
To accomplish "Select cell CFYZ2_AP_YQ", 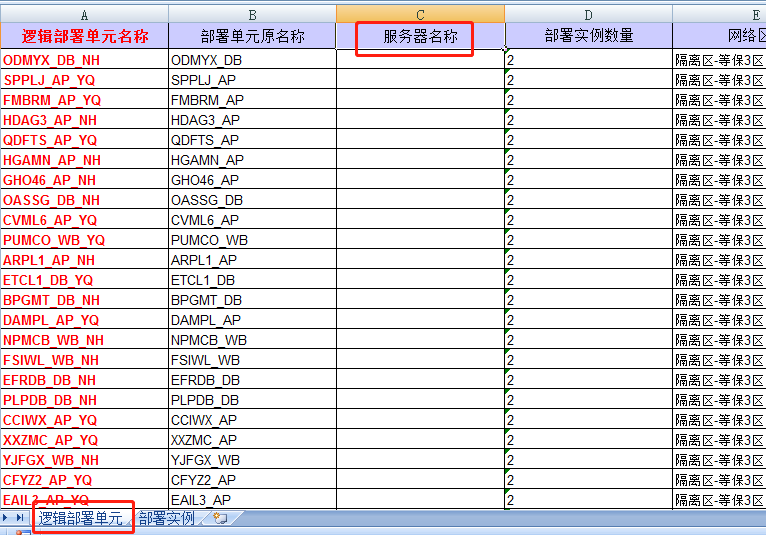I will click(x=85, y=480).
